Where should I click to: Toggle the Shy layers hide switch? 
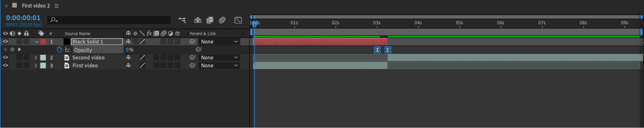[x=197, y=20]
